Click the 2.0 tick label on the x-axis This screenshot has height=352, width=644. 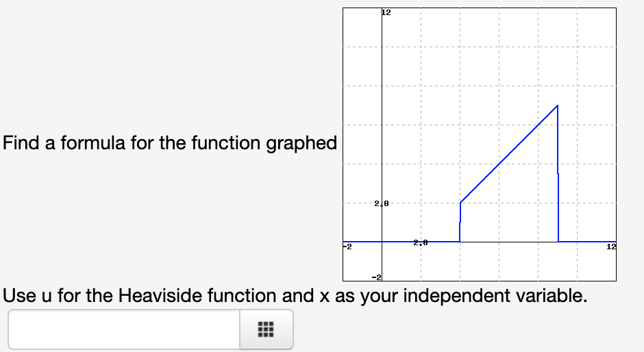(421, 242)
